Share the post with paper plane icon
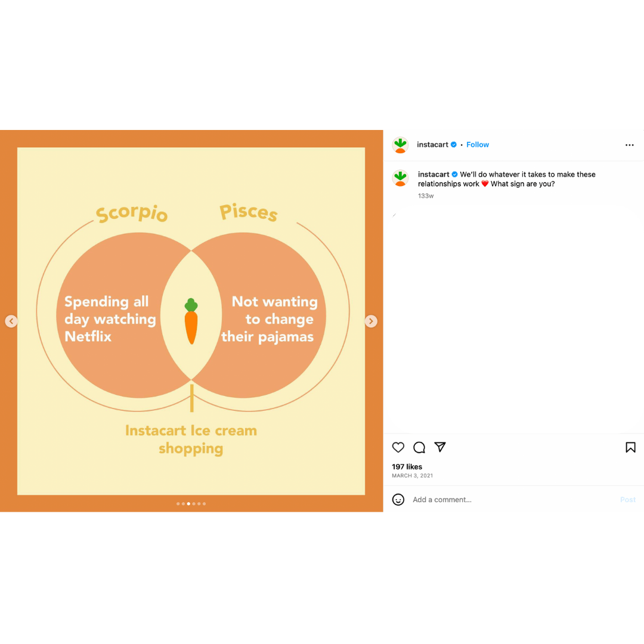 [x=440, y=447]
